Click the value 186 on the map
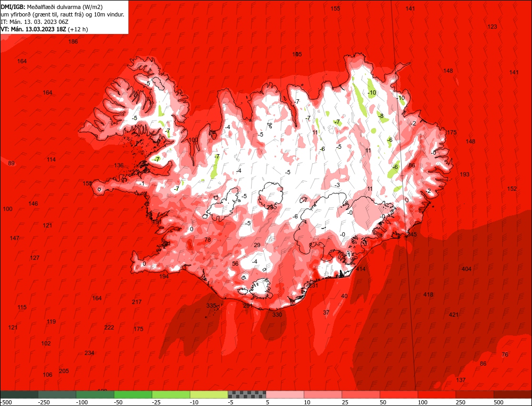 coord(73,41)
